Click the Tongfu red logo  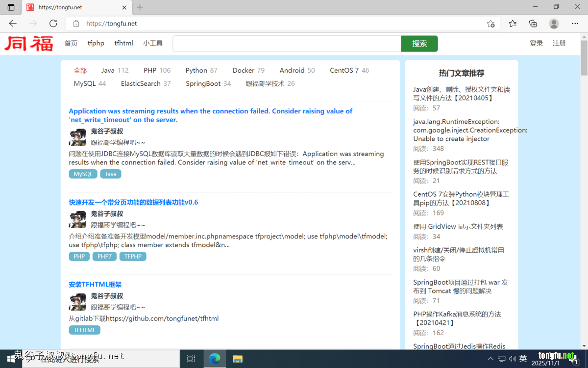tap(29, 43)
